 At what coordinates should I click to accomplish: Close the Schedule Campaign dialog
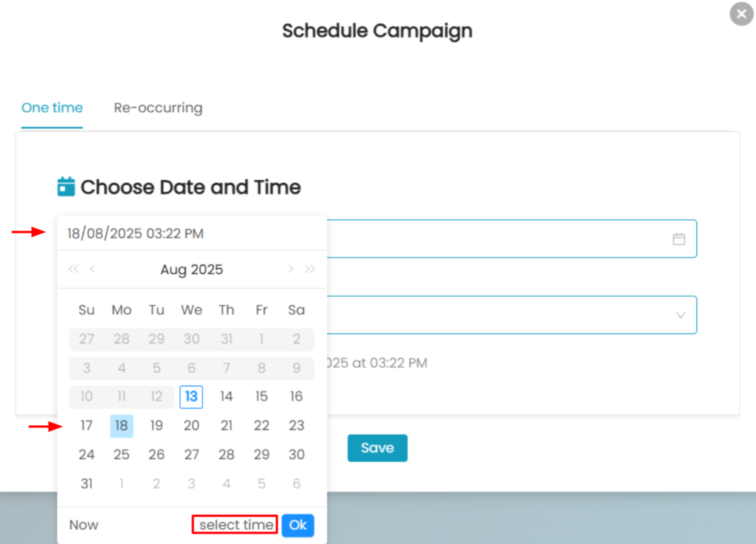(x=740, y=14)
